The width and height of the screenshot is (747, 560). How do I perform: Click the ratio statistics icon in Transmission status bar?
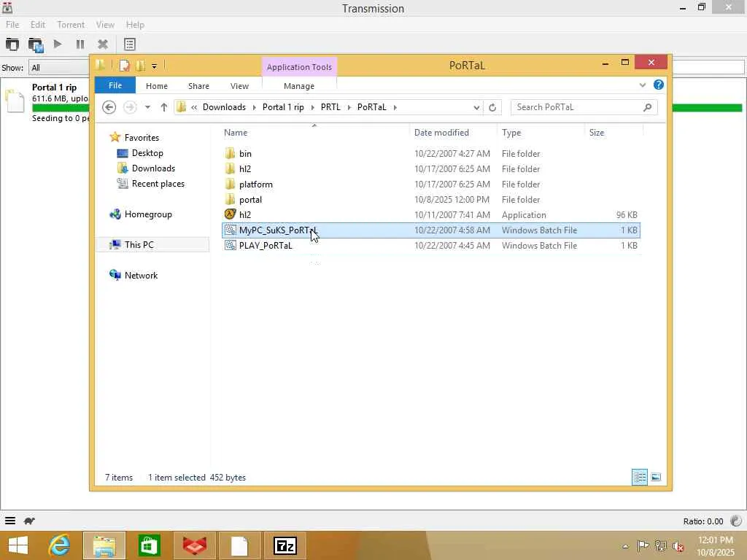[736, 521]
